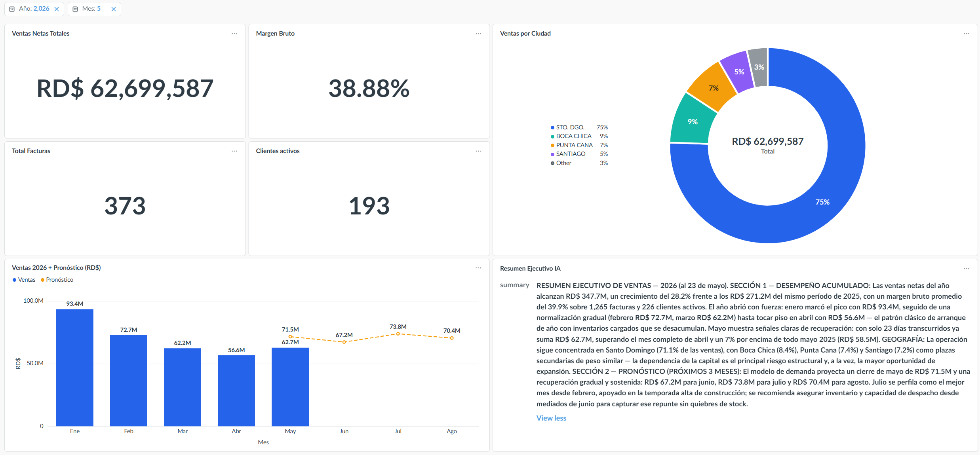This screenshot has height=455, width=980.
Task: Click the teal 9% donut slice
Action: pos(693,122)
